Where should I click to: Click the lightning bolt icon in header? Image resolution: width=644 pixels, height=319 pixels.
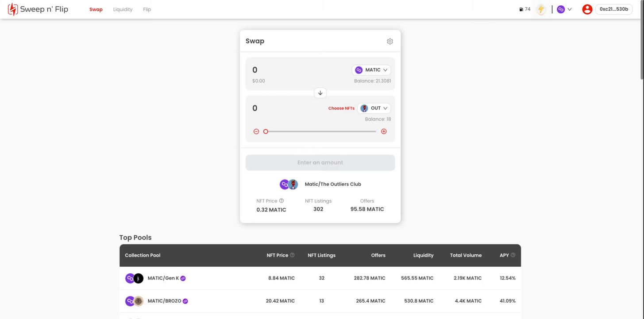pos(541,9)
